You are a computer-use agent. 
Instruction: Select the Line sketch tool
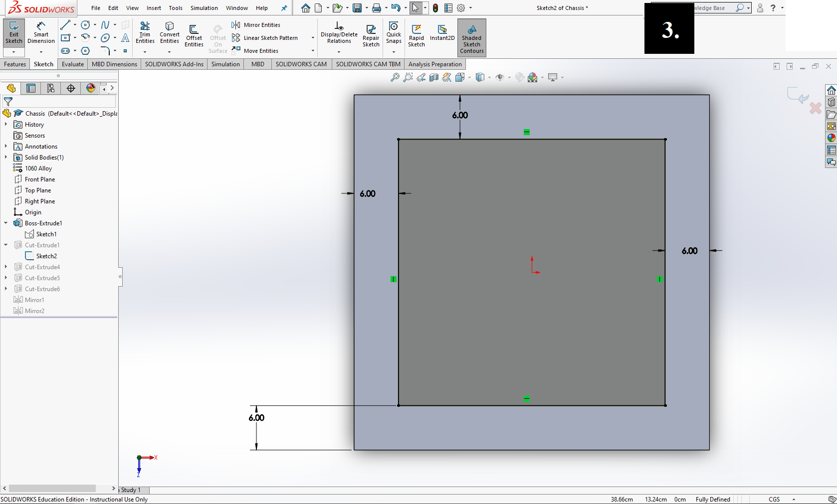coord(65,24)
